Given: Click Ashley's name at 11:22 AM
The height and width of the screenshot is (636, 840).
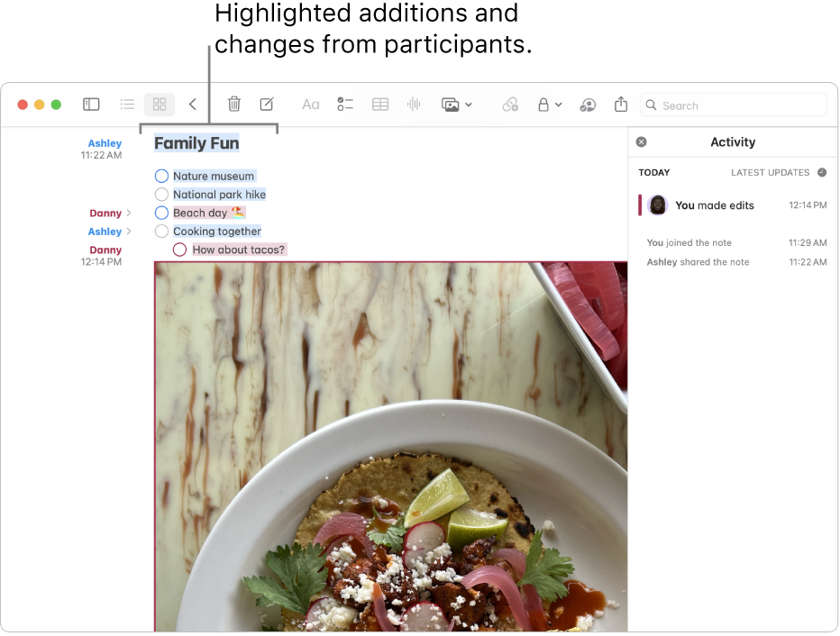Looking at the screenshot, I should (105, 143).
